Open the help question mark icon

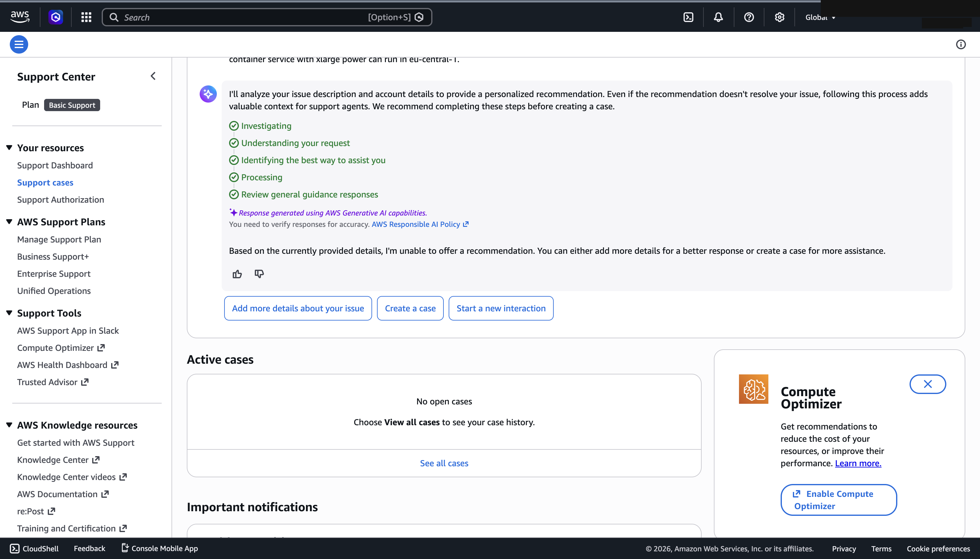(749, 17)
